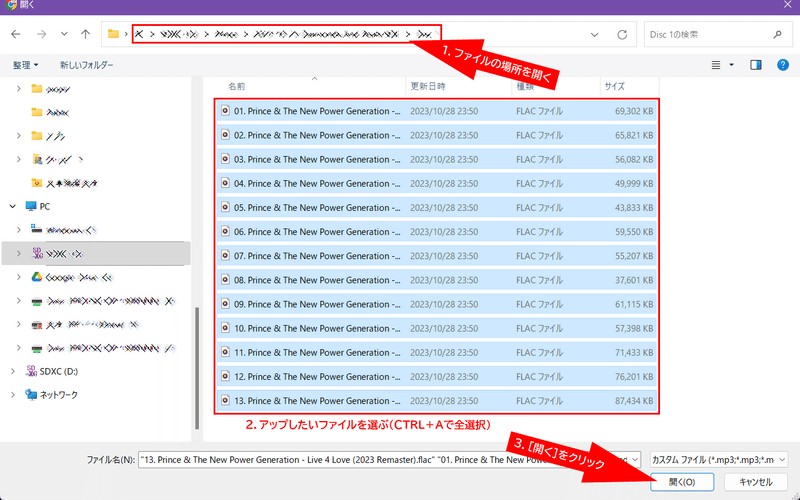Select PC in the navigation tree
The width and height of the screenshot is (800, 500).
tap(45, 207)
